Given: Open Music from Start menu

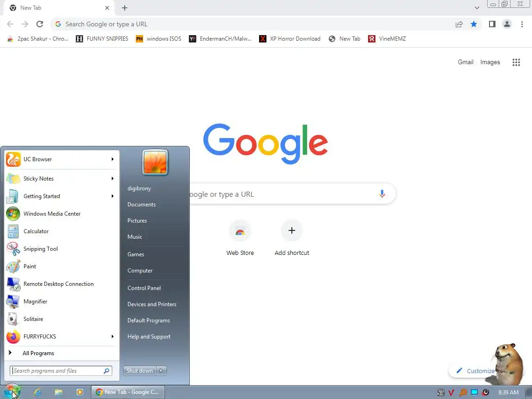Looking at the screenshot, I should click(x=135, y=237).
